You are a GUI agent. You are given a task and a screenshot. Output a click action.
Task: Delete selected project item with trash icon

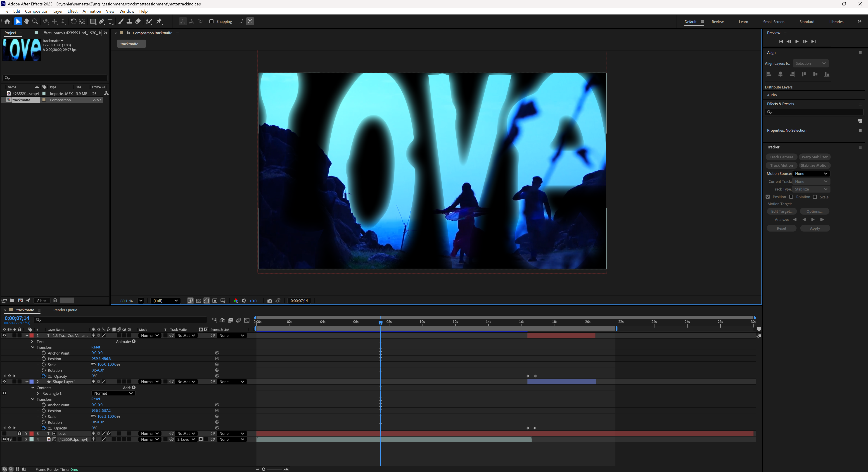(55, 300)
